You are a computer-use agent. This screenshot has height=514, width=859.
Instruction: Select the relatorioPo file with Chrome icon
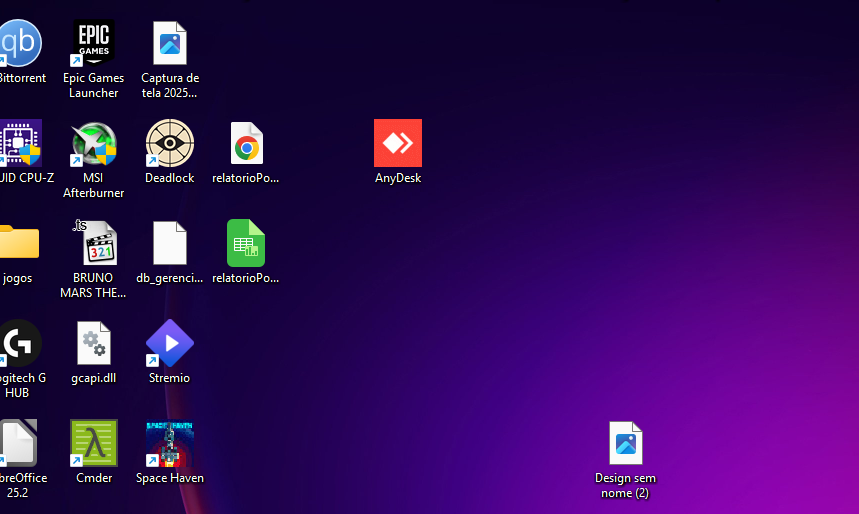click(246, 144)
